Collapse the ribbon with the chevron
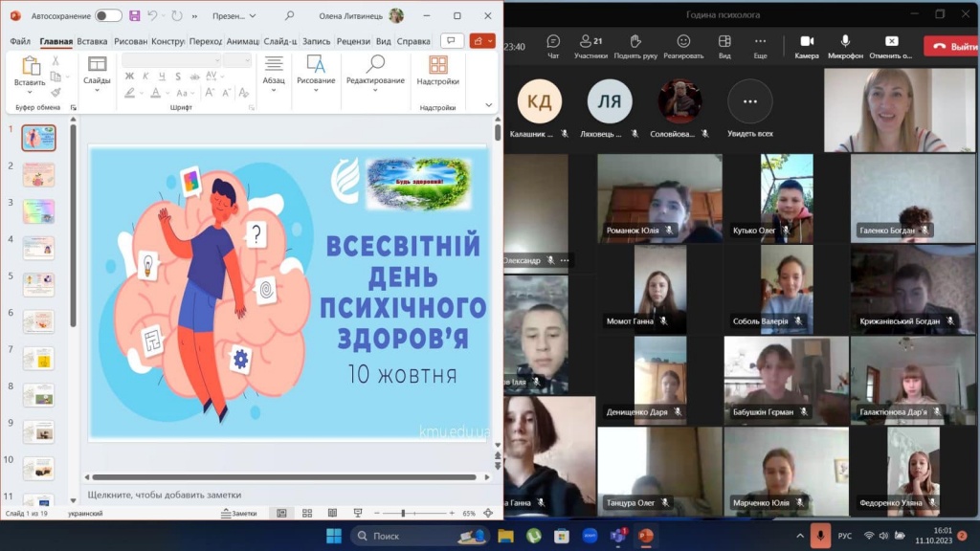Viewport: 980px width, 551px height. [489, 105]
